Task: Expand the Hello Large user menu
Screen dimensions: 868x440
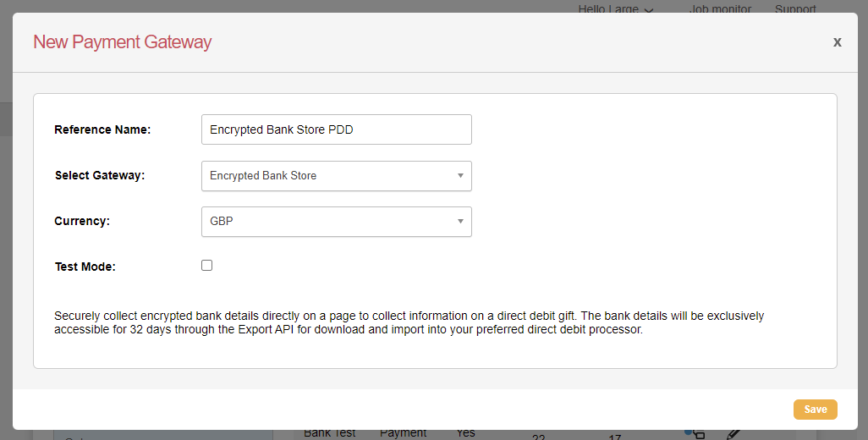Action: pyautogui.click(x=615, y=9)
